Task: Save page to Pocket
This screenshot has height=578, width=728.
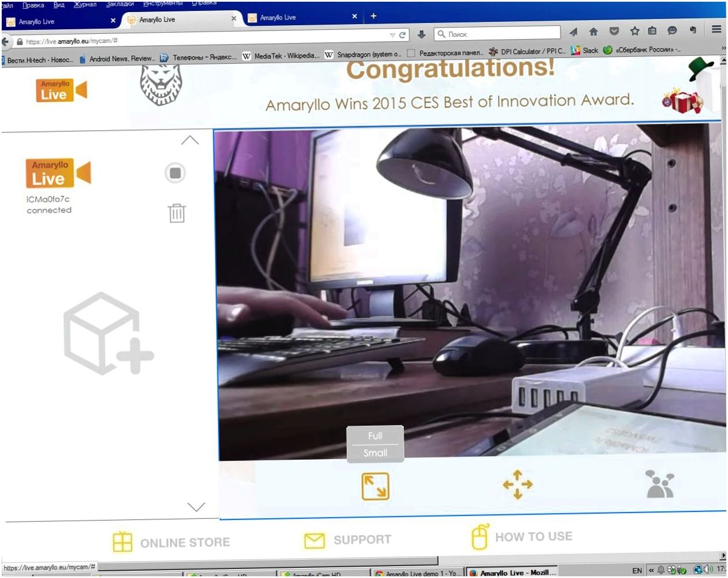Action: [x=614, y=31]
